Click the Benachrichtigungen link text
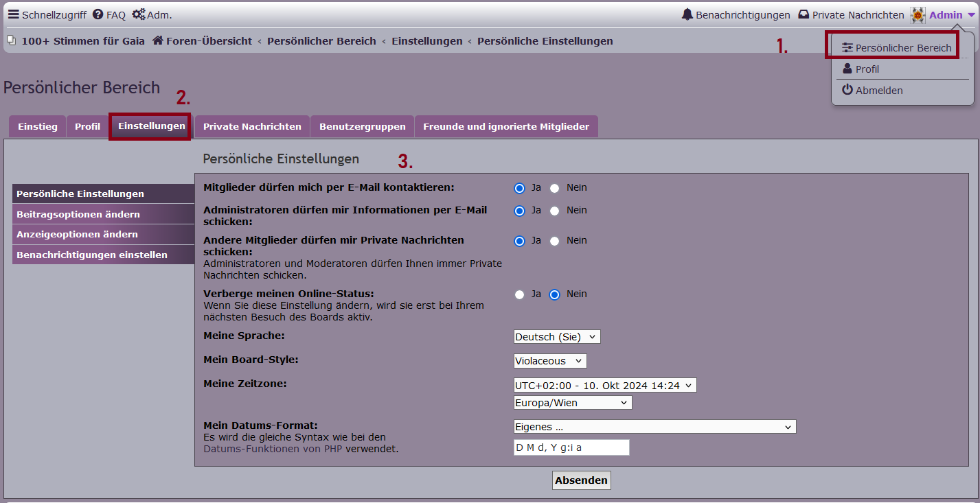The image size is (980, 503). [743, 14]
